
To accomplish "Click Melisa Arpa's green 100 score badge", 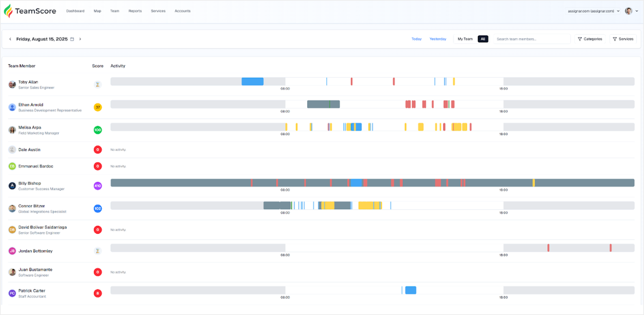I will (98, 130).
